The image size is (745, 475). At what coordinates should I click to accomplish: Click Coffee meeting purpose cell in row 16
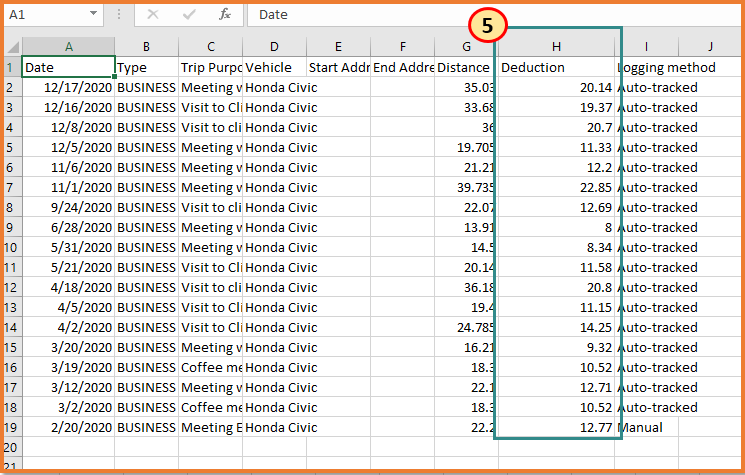[210, 367]
